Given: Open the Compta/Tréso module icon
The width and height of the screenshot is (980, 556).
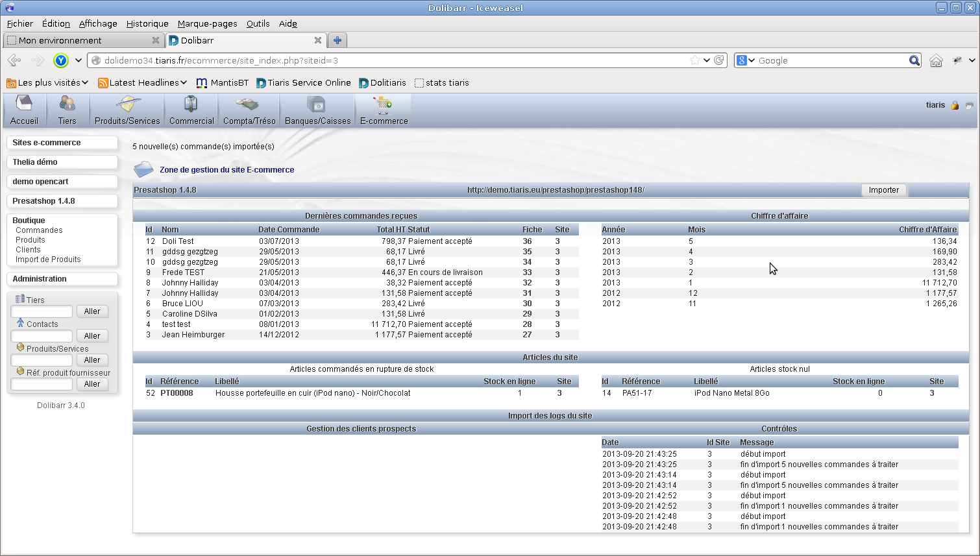Looking at the screenshot, I should point(249,104).
